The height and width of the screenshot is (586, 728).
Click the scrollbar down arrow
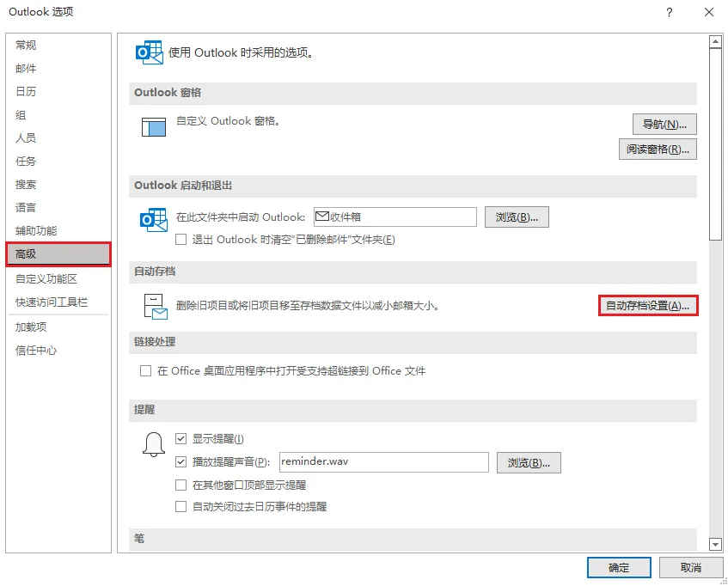[x=715, y=544]
